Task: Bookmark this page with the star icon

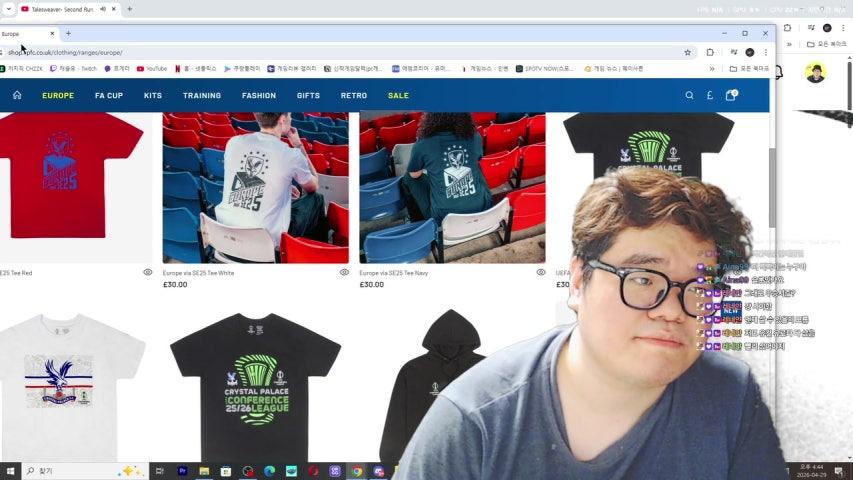Action: 688,53
